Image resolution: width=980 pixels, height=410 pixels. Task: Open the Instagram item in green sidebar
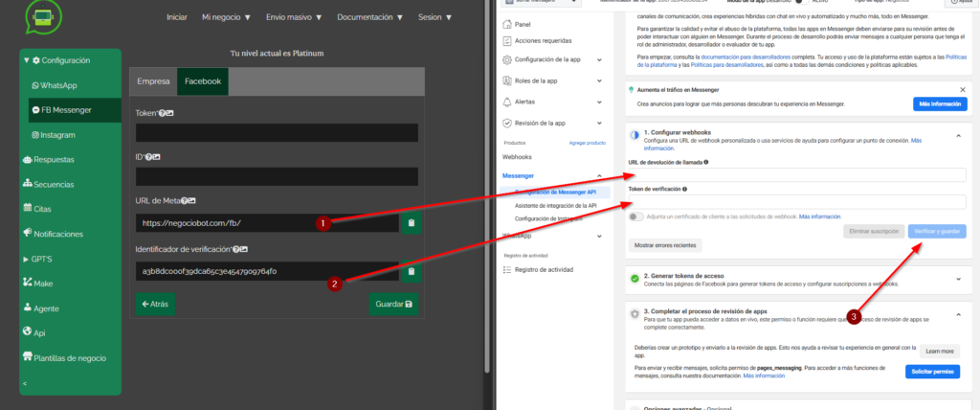coord(54,134)
